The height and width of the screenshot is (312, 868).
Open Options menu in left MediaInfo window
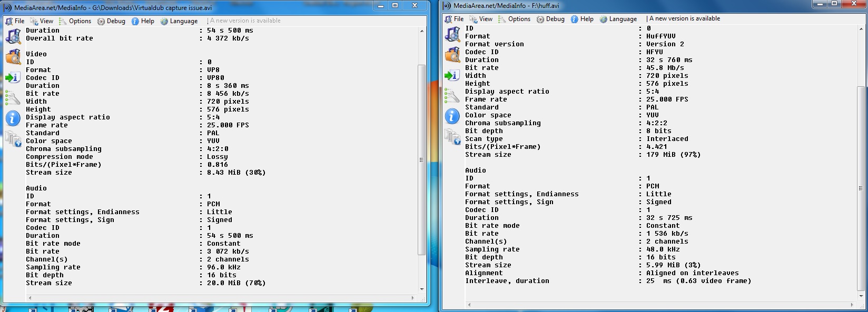pyautogui.click(x=75, y=21)
